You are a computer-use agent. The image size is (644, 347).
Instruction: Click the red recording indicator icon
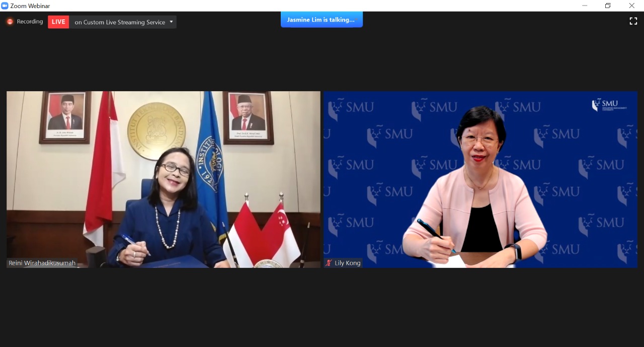(10, 22)
